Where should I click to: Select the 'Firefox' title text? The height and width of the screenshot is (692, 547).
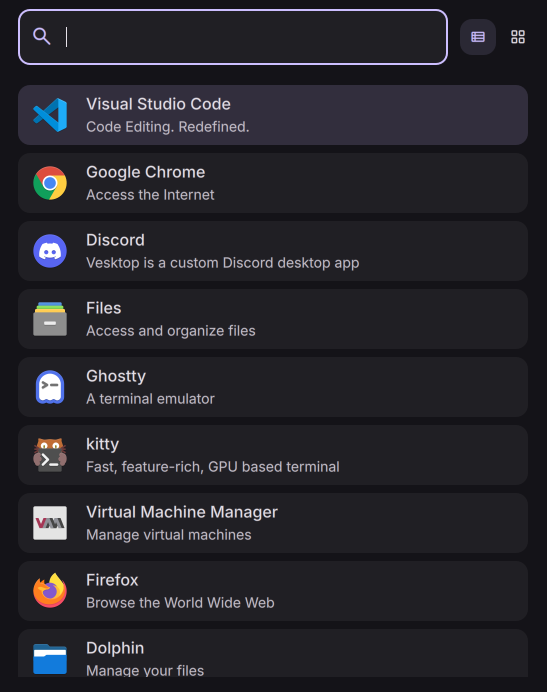tap(112, 580)
